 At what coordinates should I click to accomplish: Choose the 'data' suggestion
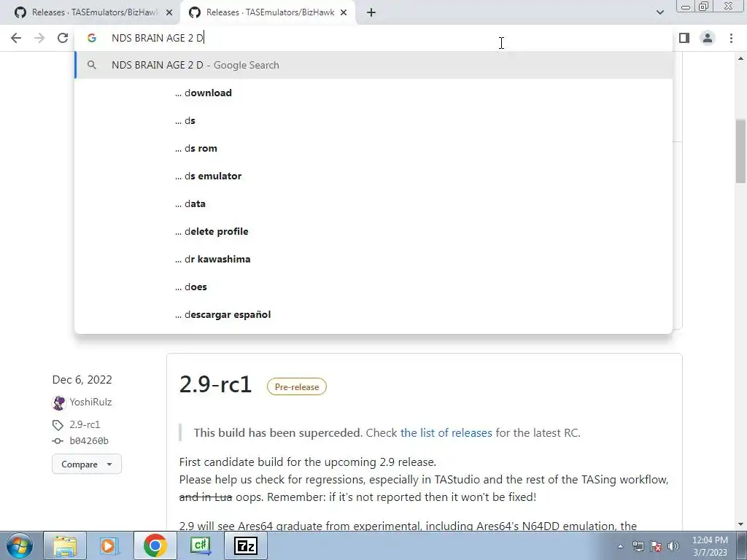pos(374,203)
